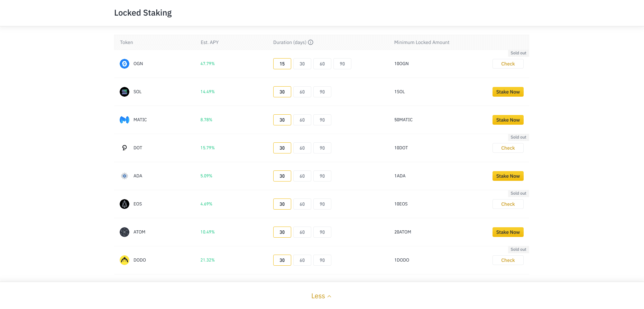Viewport: 644px width, 309px height.
Task: Click the SOL token logo
Action: click(125, 92)
